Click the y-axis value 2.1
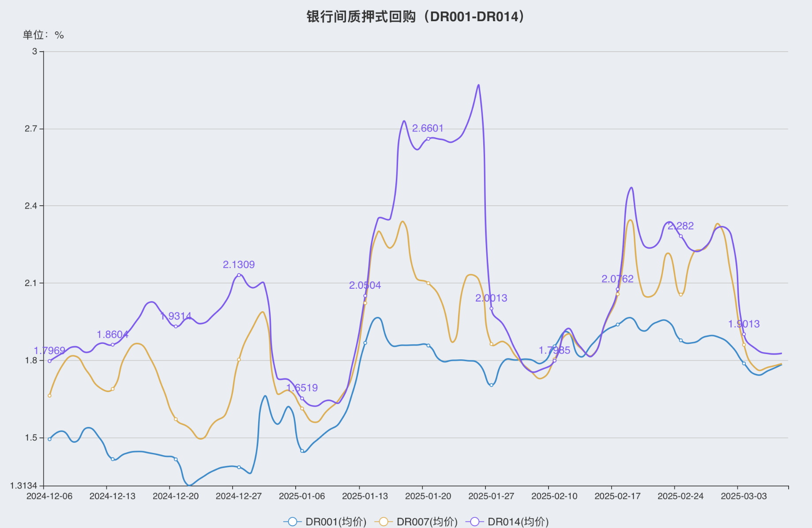 tap(31, 283)
